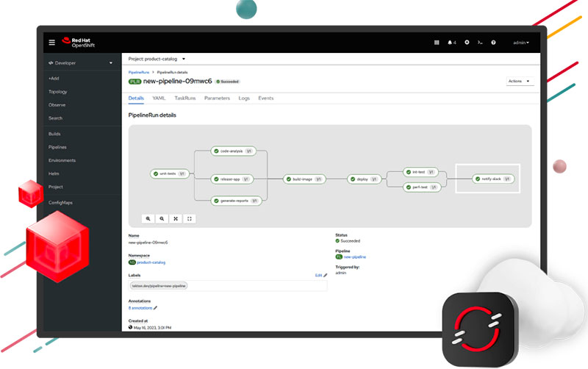Open Builds in sidebar
Image resolution: width=588 pixels, height=369 pixels.
click(x=54, y=134)
